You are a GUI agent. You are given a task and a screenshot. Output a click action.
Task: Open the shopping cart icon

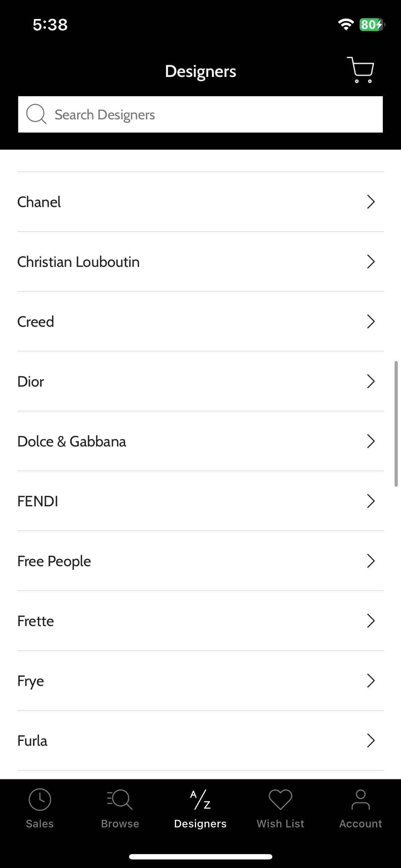coord(360,70)
